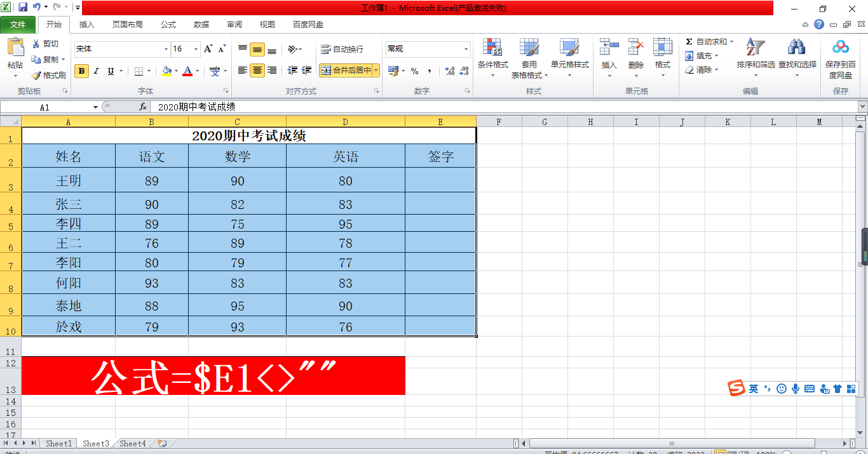Toggle top vertical alignment
The height and width of the screenshot is (454, 868).
pyautogui.click(x=243, y=49)
